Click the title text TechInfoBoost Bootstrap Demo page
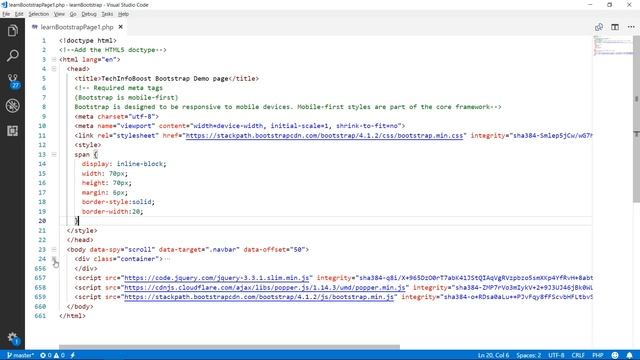 [164, 78]
